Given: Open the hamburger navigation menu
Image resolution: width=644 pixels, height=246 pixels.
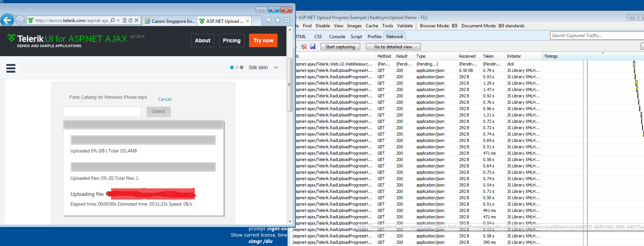Looking at the screenshot, I should pyautogui.click(x=11, y=68).
